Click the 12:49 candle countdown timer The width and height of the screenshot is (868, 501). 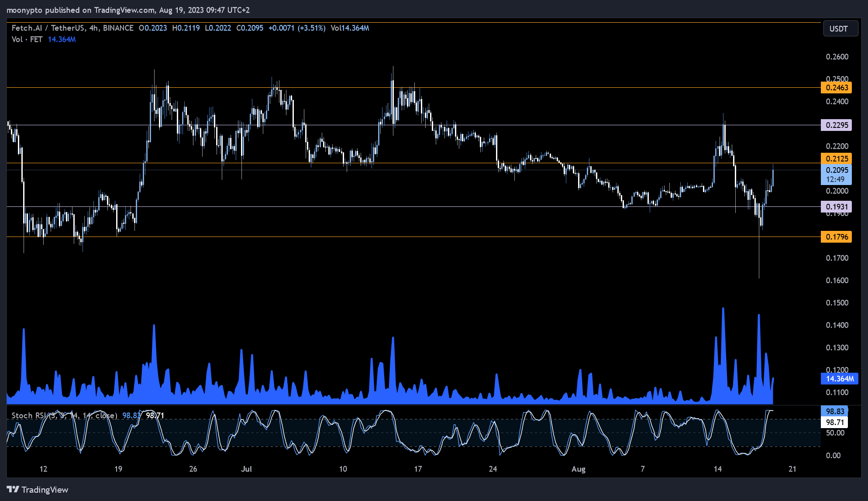click(835, 179)
